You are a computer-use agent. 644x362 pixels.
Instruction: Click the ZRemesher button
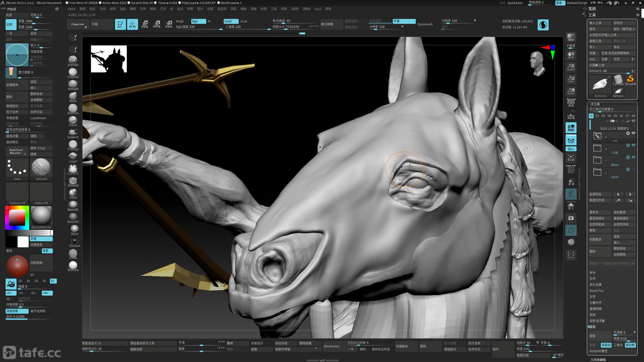tap(331, 346)
